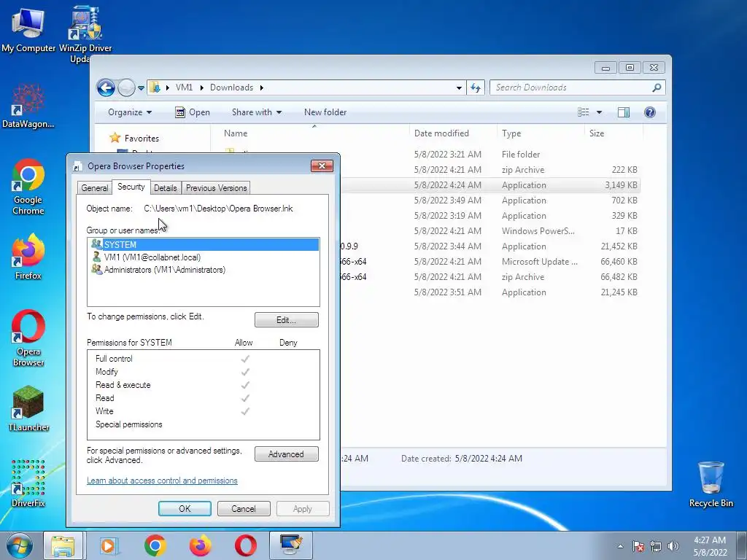This screenshot has width=747, height=560.
Task: Create a New folder from toolbar
Action: coord(325,112)
